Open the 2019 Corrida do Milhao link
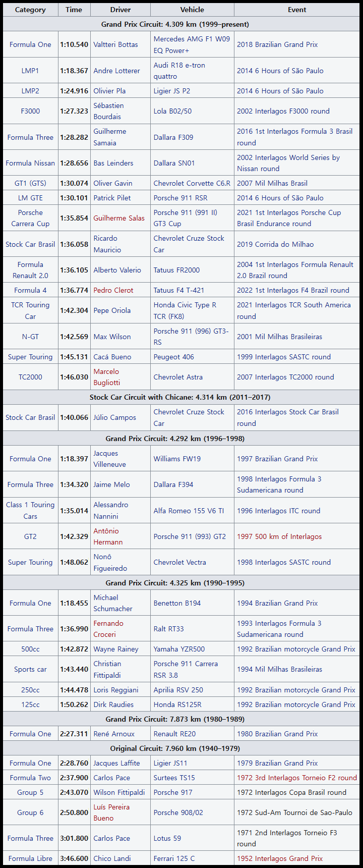 (x=275, y=244)
